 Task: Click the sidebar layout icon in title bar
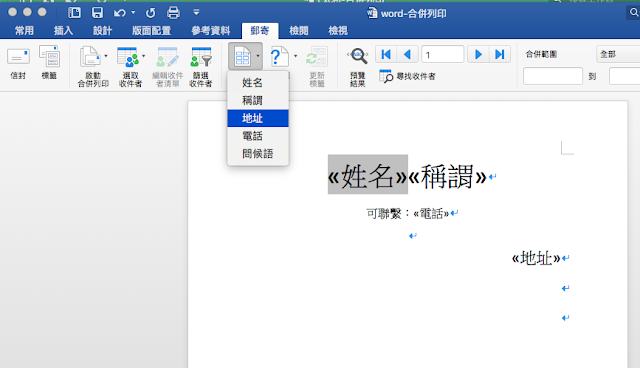click(x=74, y=13)
